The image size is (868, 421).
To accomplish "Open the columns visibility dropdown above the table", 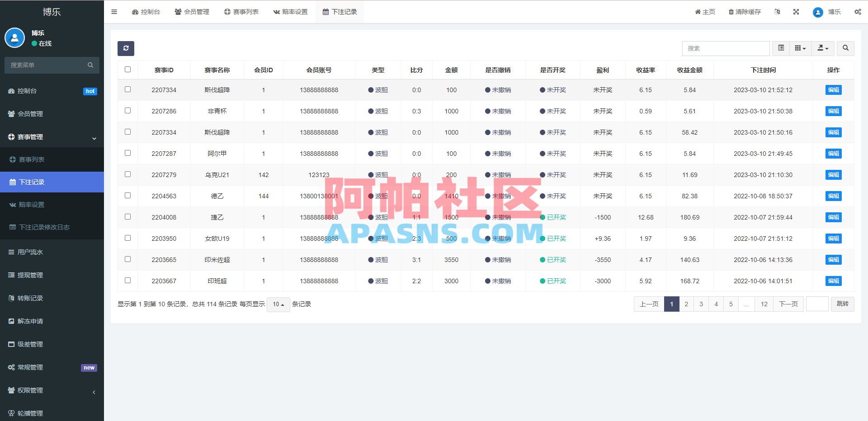I will pyautogui.click(x=800, y=48).
